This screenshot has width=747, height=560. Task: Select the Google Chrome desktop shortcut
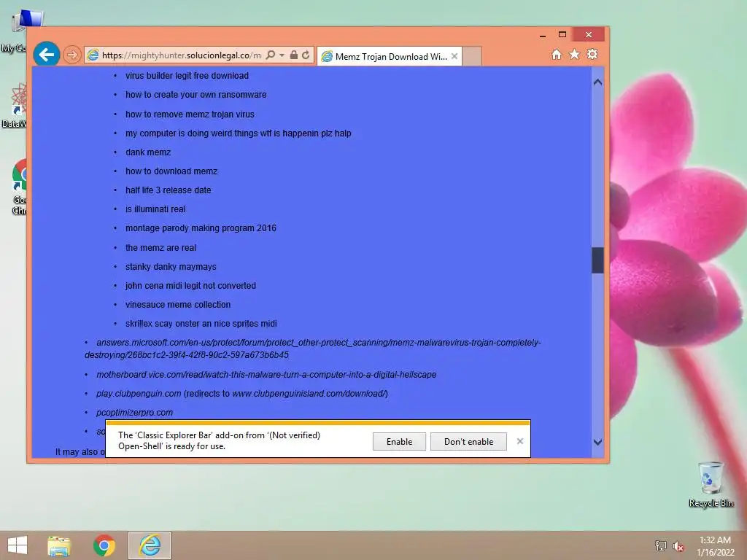(x=19, y=187)
